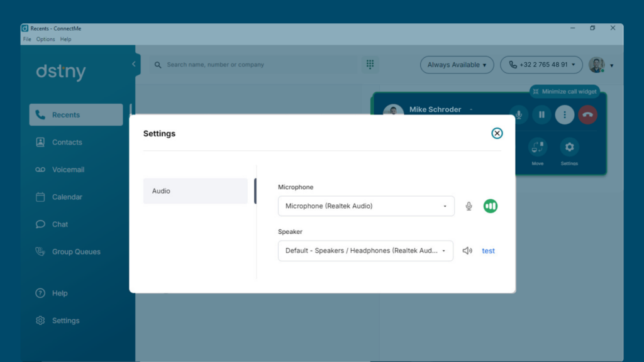Open Recents in the sidebar

(x=76, y=115)
